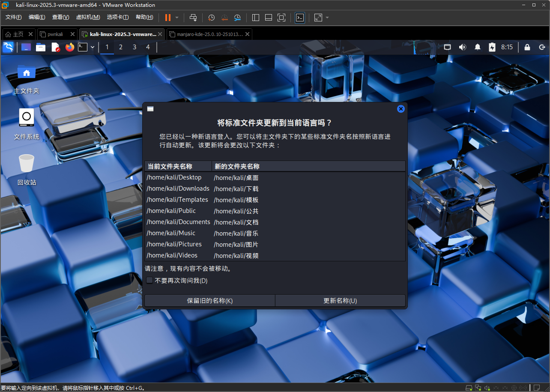Click the 更新名称(U) button
Image resolution: width=550 pixels, height=392 pixels.
340,301
